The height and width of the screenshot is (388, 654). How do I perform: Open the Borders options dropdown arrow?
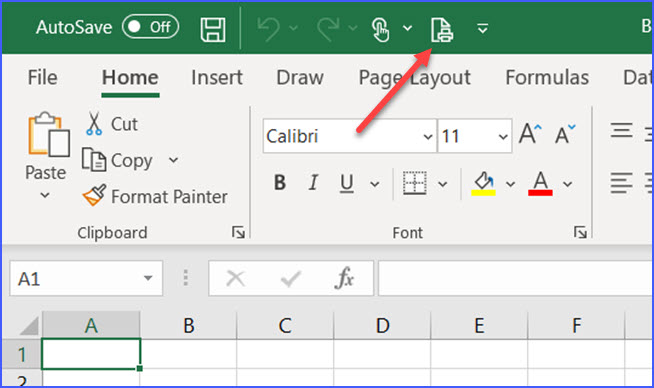click(x=443, y=184)
